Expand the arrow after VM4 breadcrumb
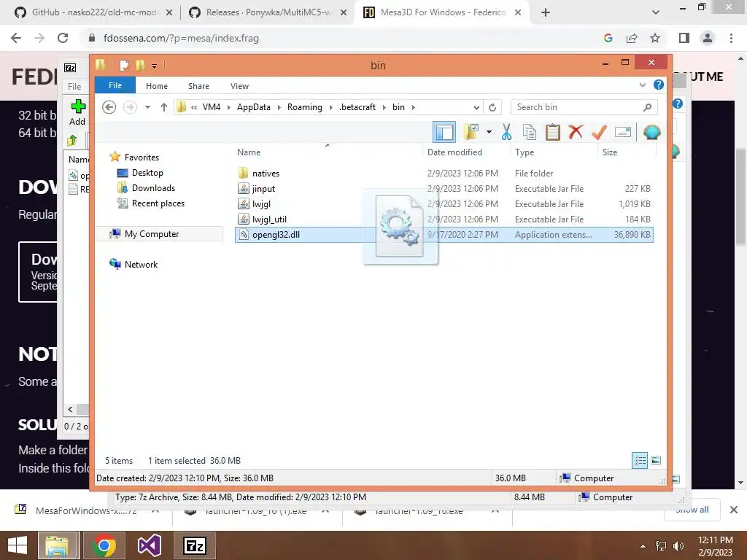Screen dimensions: 747x560 click(x=228, y=107)
